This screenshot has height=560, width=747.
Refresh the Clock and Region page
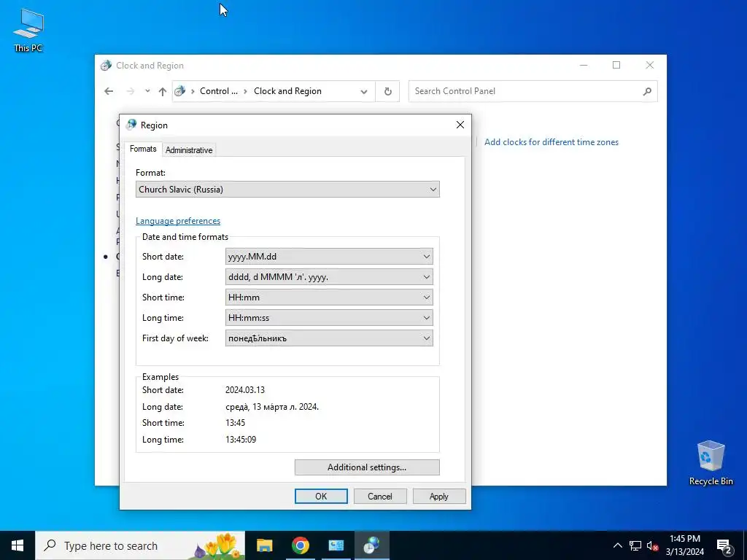388,91
